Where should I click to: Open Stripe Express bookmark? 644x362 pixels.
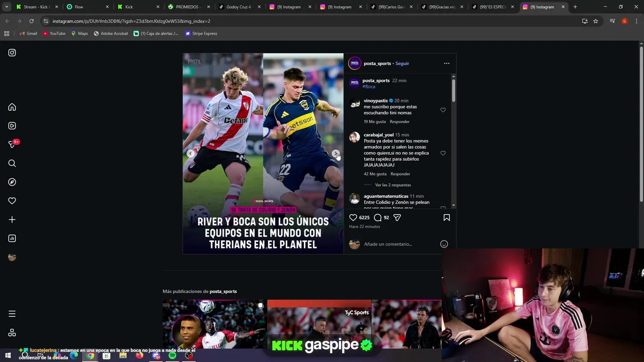click(201, 34)
